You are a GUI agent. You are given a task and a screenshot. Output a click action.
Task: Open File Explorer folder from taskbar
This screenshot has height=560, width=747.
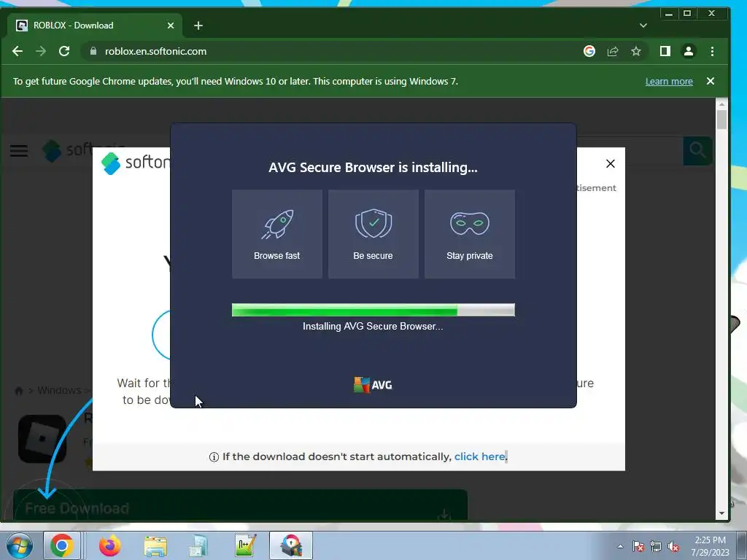156,546
